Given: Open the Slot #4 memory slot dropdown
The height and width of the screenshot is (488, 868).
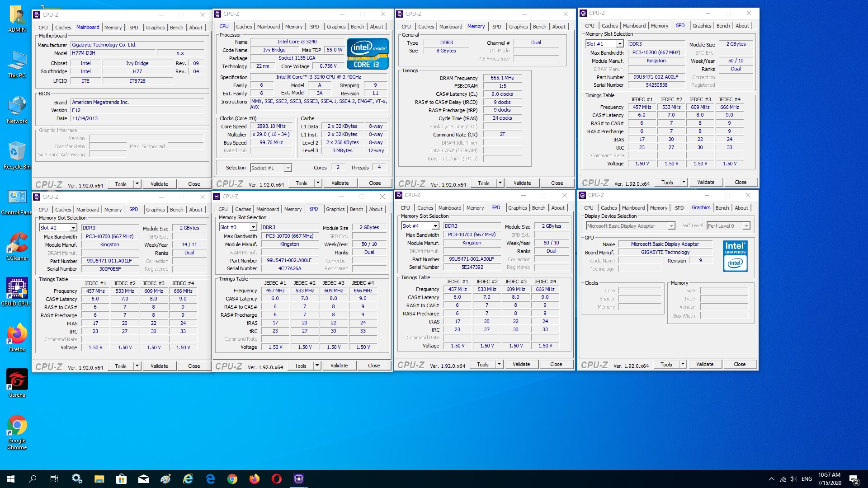Looking at the screenshot, I should coord(420,226).
